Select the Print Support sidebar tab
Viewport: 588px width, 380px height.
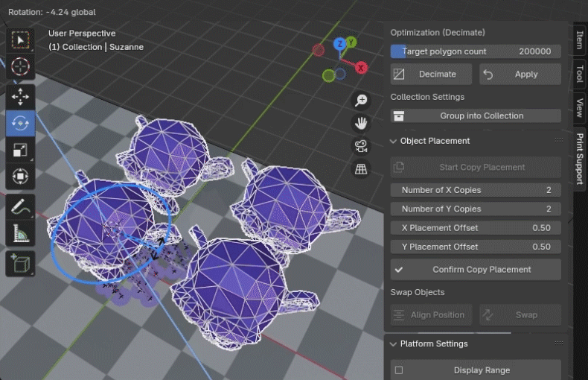click(579, 159)
